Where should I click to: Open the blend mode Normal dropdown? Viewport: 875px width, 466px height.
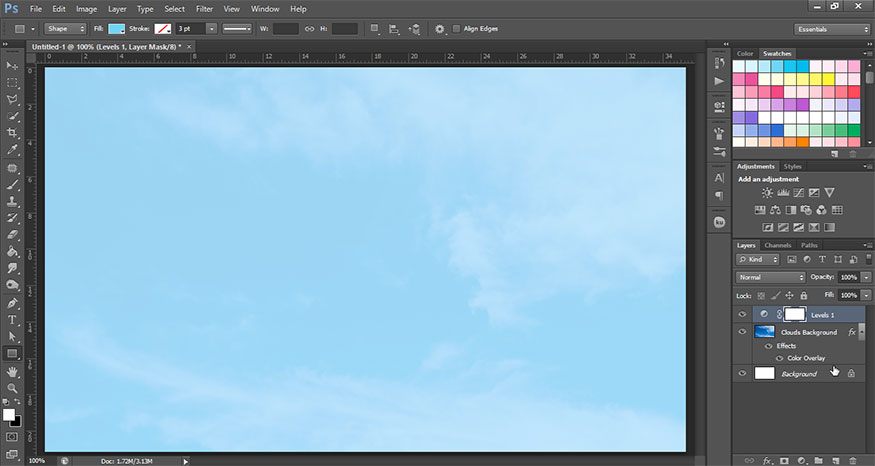770,277
